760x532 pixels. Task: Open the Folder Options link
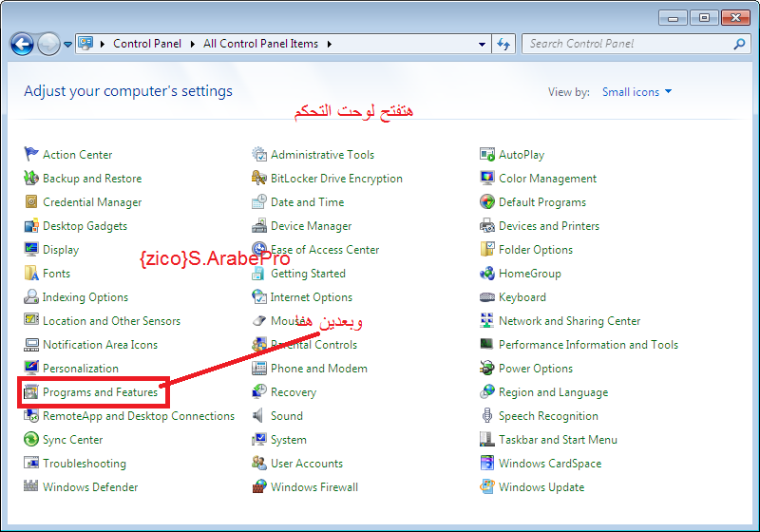(x=536, y=249)
